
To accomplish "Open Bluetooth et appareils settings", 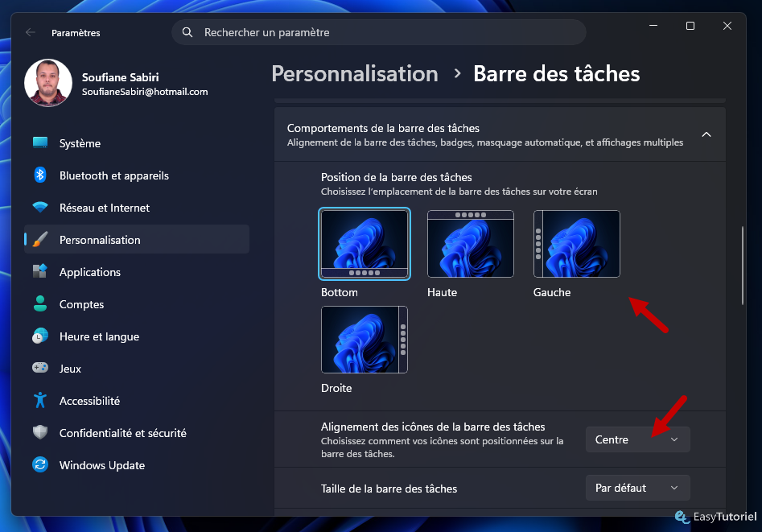I will coord(137,175).
